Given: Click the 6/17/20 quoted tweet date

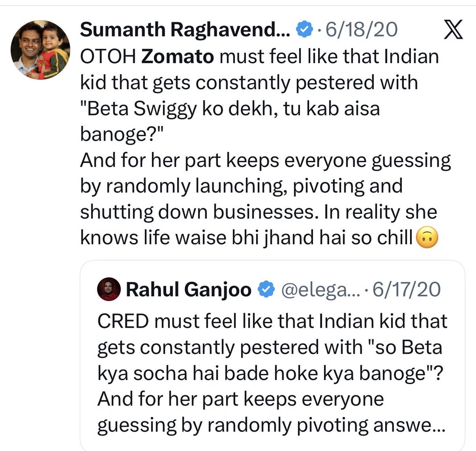Looking at the screenshot, I should pyautogui.click(x=407, y=290).
